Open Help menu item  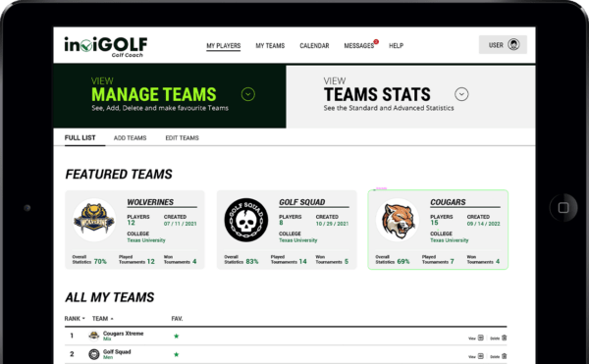(396, 46)
